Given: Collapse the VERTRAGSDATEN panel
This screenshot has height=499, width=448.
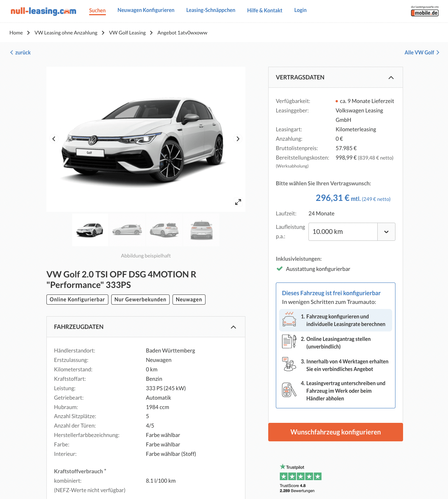Looking at the screenshot, I should pyautogui.click(x=391, y=78).
